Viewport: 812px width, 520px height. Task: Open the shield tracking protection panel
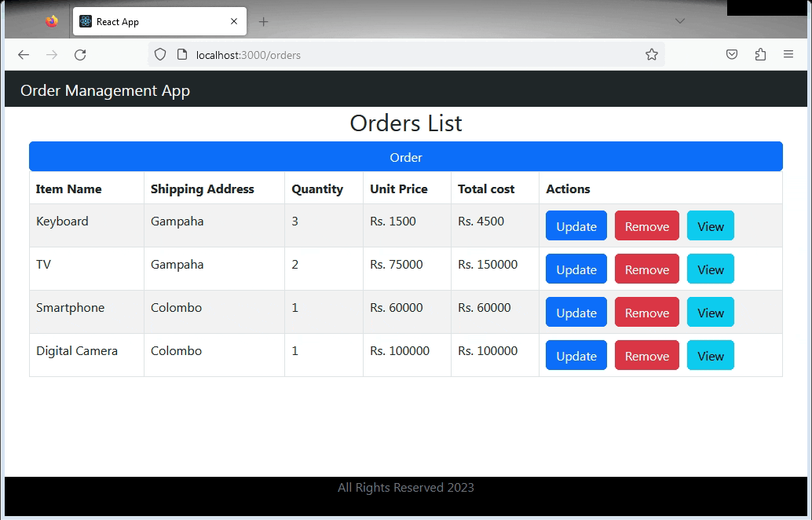coord(159,55)
